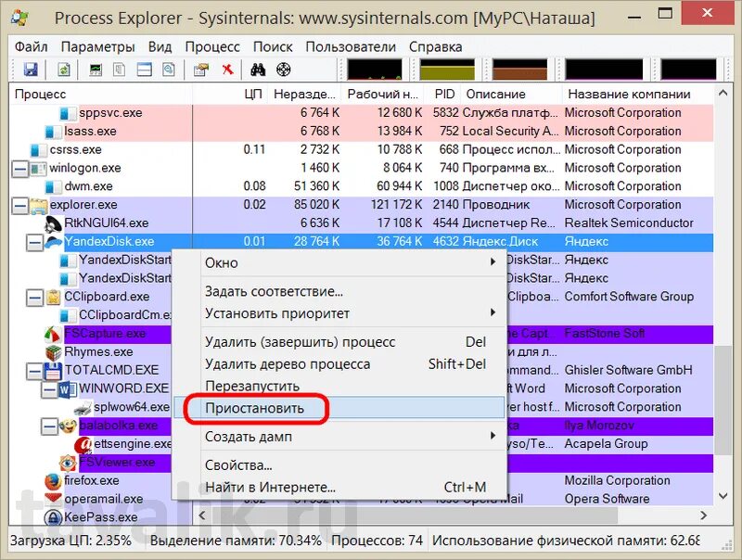Select Удалить дерево процесса

pos(339,363)
